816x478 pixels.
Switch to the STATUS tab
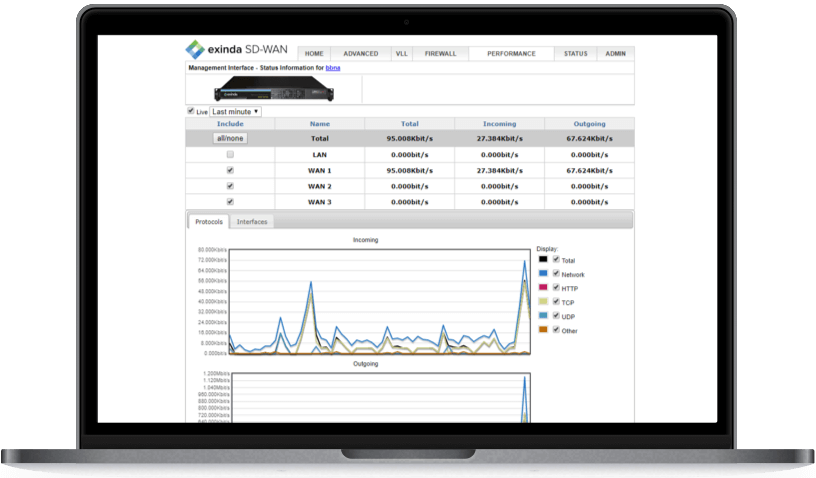[x=575, y=54]
